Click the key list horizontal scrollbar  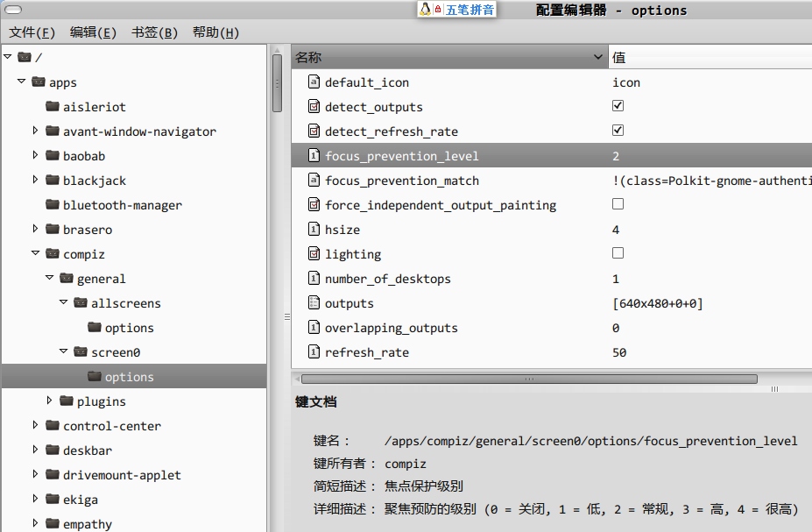529,379
